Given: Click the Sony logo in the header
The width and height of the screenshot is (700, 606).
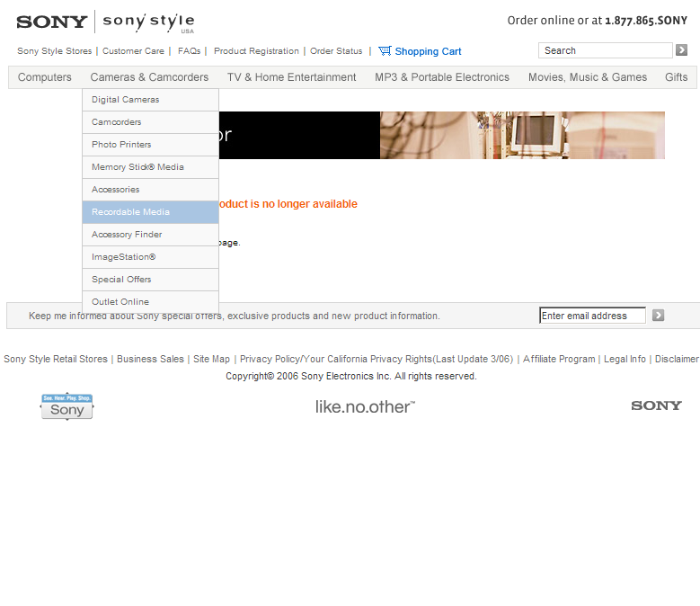Looking at the screenshot, I should [52, 22].
